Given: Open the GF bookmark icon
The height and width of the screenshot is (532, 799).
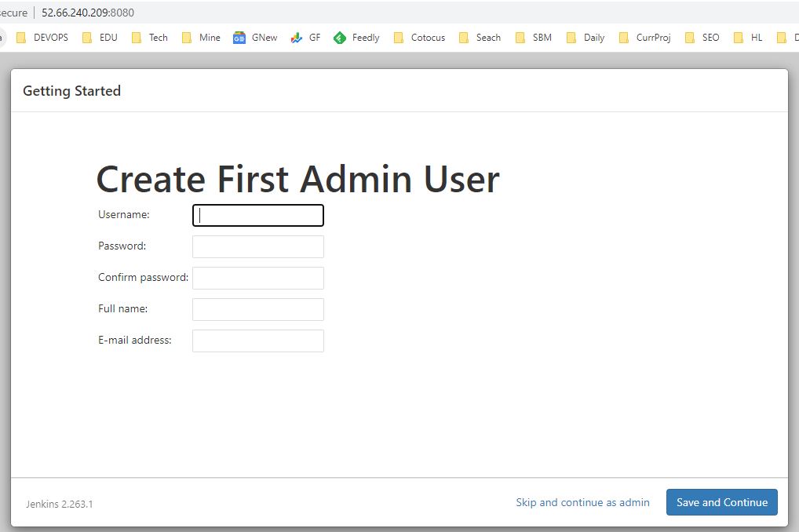Looking at the screenshot, I should 296,38.
